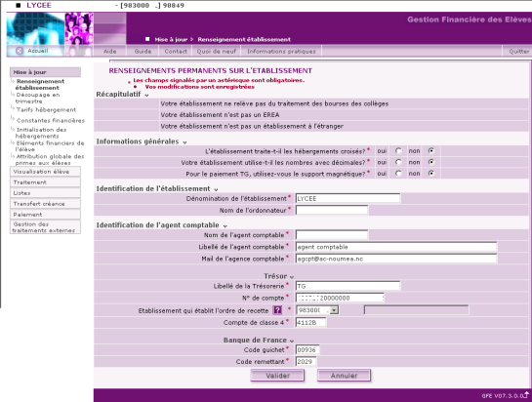Click the Mail de l'agence comptable field
The image size is (532, 402).
click(x=396, y=259)
